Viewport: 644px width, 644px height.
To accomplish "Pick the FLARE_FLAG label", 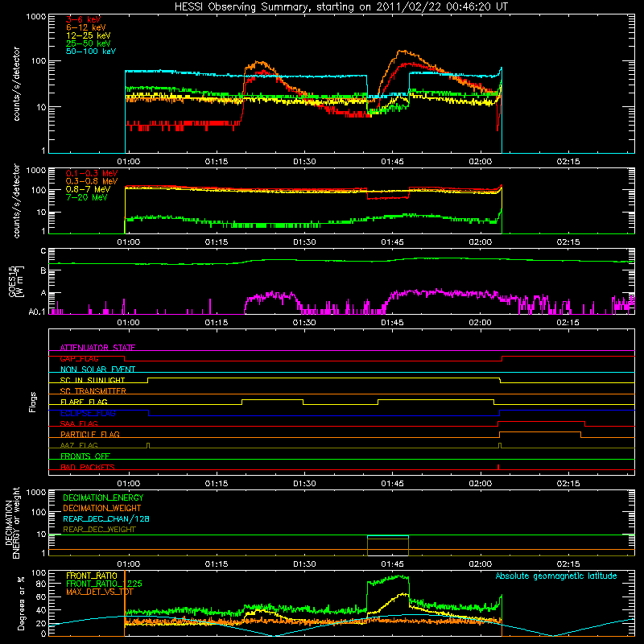I will [84, 402].
